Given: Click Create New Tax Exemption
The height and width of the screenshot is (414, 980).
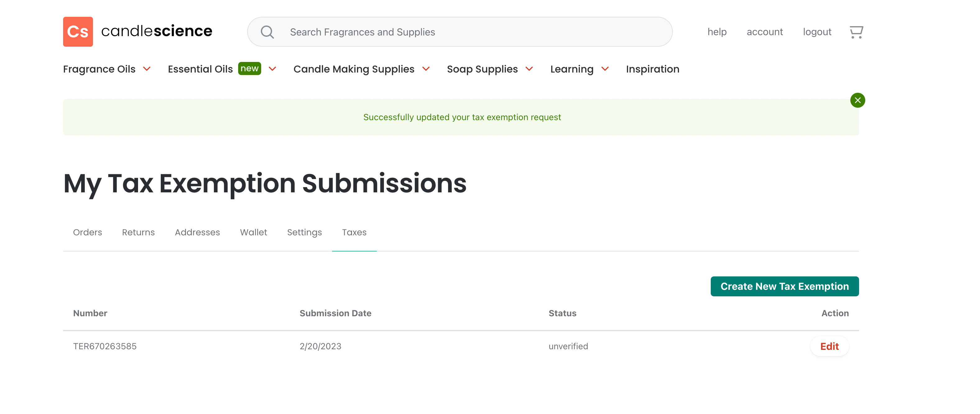Looking at the screenshot, I should click(x=784, y=286).
